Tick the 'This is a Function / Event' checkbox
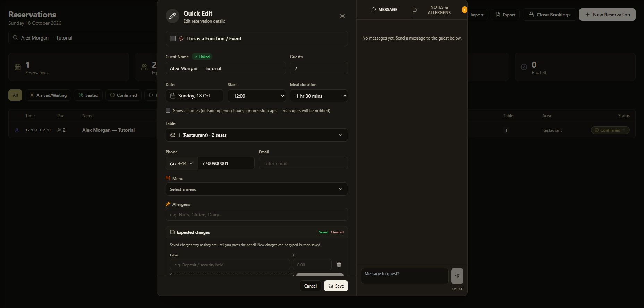This screenshot has height=308, width=644. pos(173,38)
